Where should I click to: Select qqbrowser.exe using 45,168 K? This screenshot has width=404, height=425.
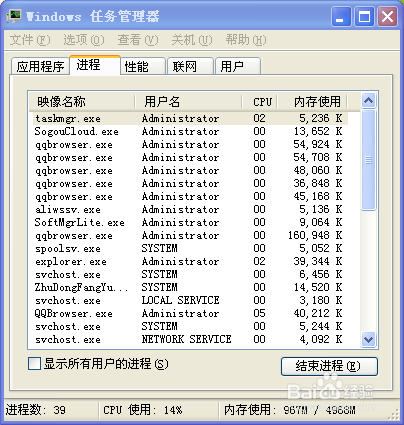pyautogui.click(x=191, y=196)
